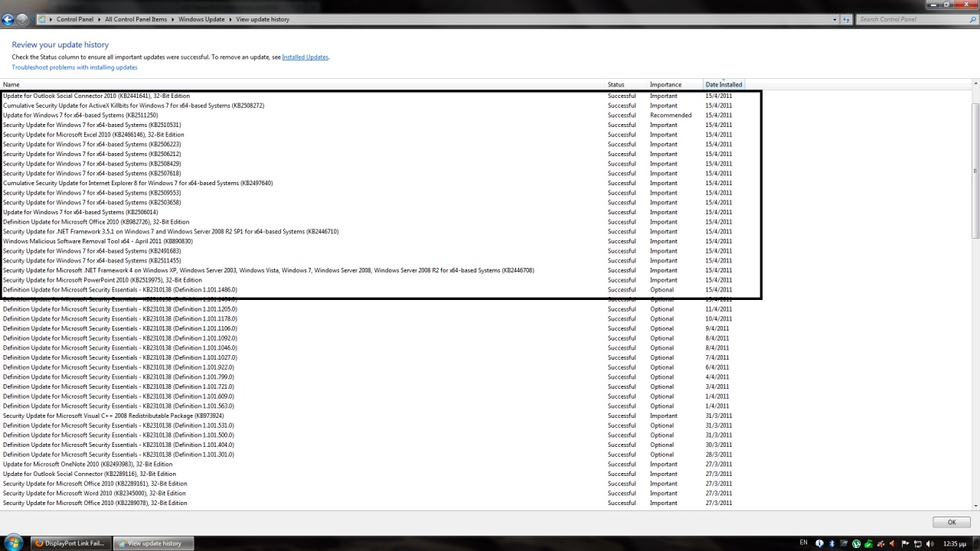
Task: Sort by Date Installed column header
Action: pos(724,84)
